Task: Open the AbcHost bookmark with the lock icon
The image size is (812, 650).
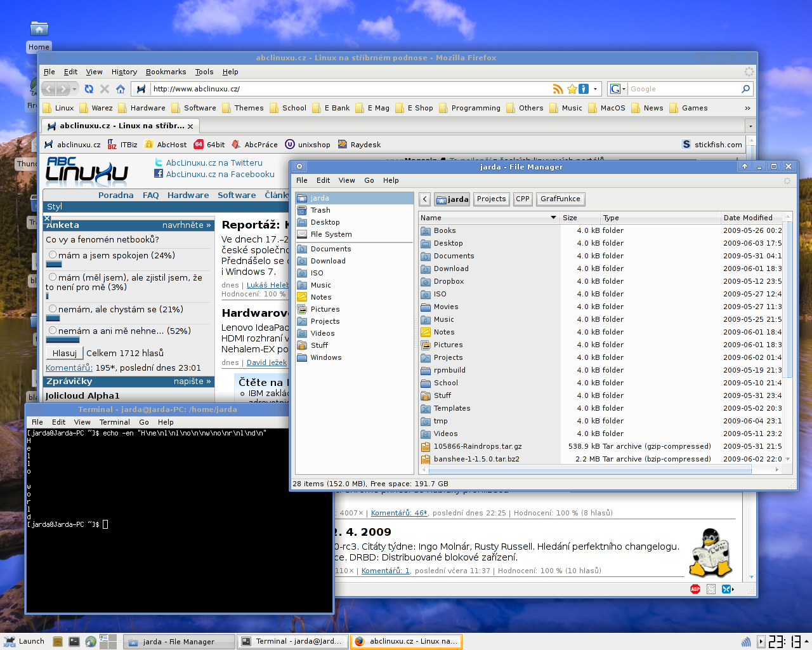Action: [166, 145]
